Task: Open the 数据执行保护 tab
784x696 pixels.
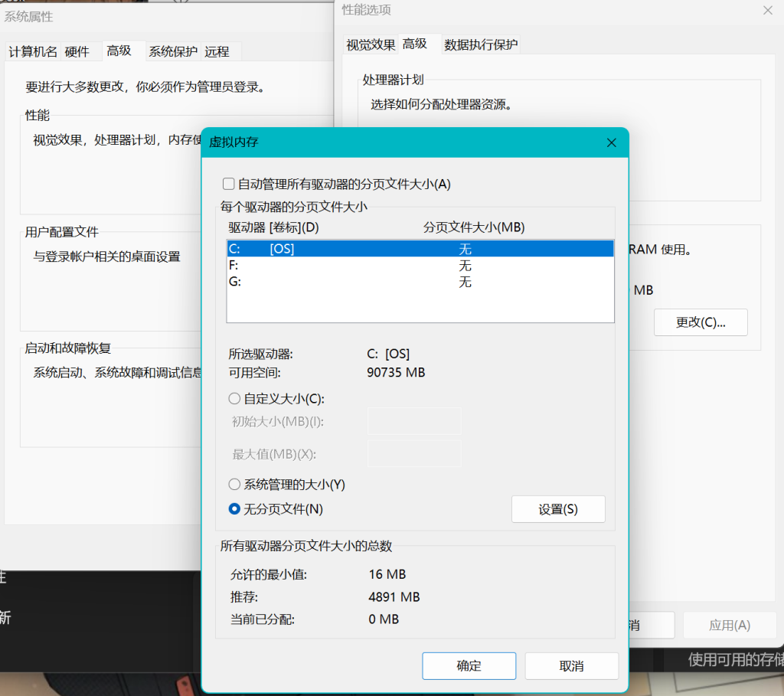Action: pos(481,45)
